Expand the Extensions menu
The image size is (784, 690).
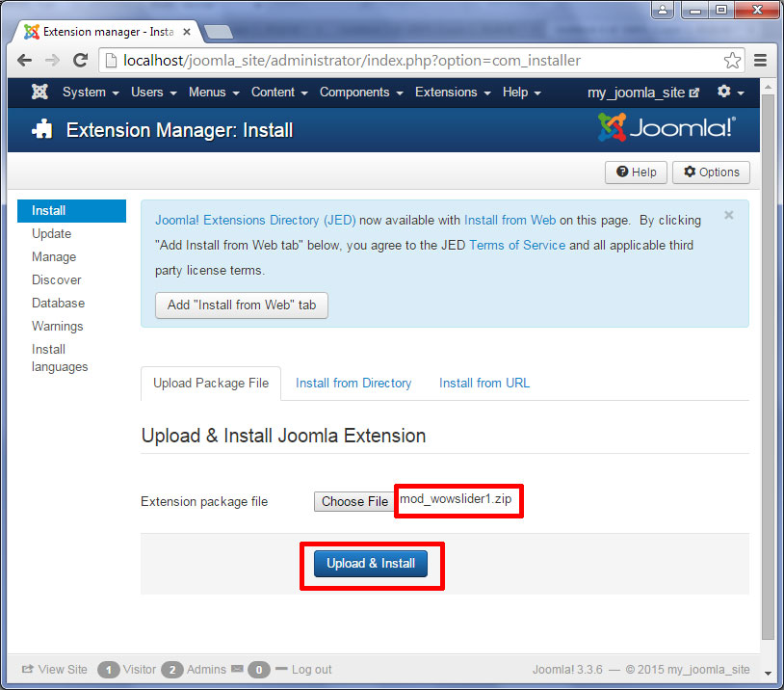(453, 93)
